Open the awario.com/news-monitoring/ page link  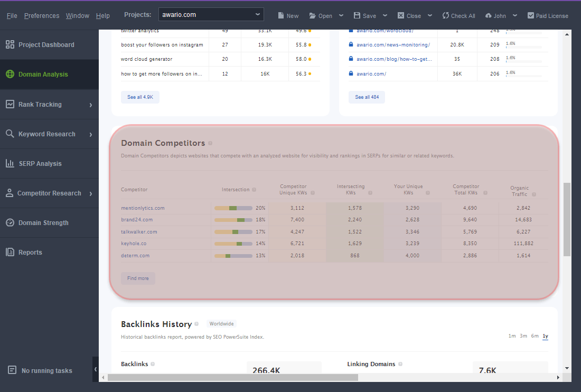tap(393, 45)
